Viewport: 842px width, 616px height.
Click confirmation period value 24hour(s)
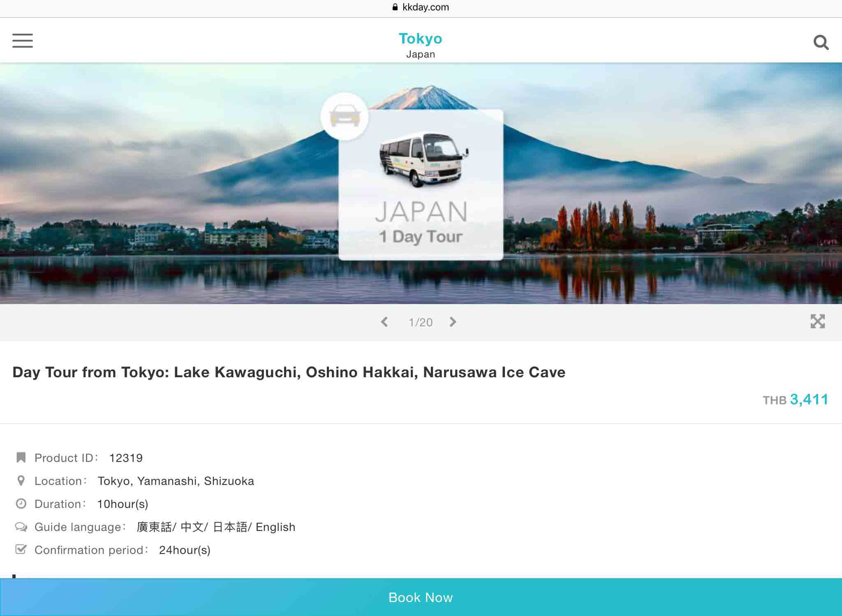tap(185, 550)
